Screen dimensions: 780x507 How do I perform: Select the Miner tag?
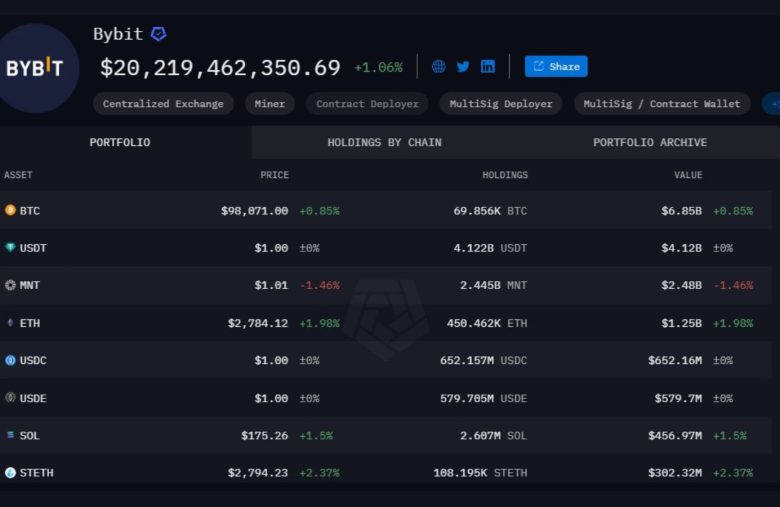pos(270,103)
